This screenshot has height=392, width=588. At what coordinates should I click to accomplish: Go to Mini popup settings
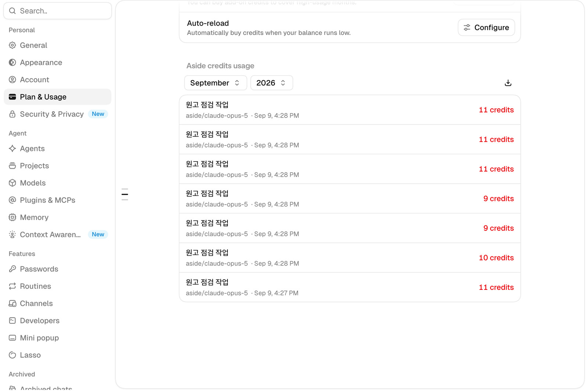57,338
